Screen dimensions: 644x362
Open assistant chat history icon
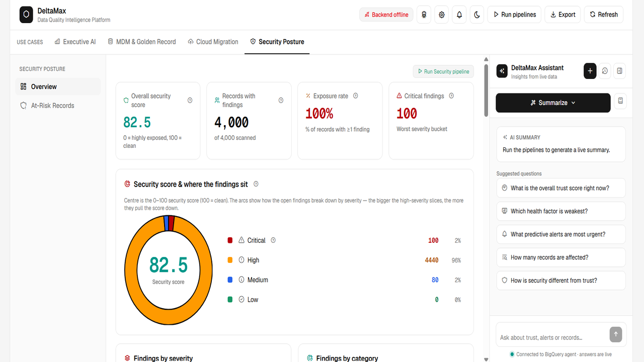605,71
